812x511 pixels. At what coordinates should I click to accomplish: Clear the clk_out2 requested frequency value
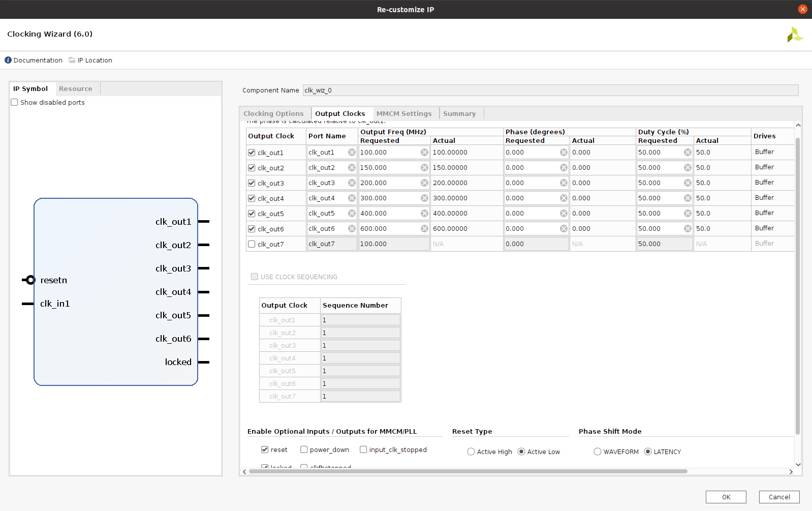[424, 168]
